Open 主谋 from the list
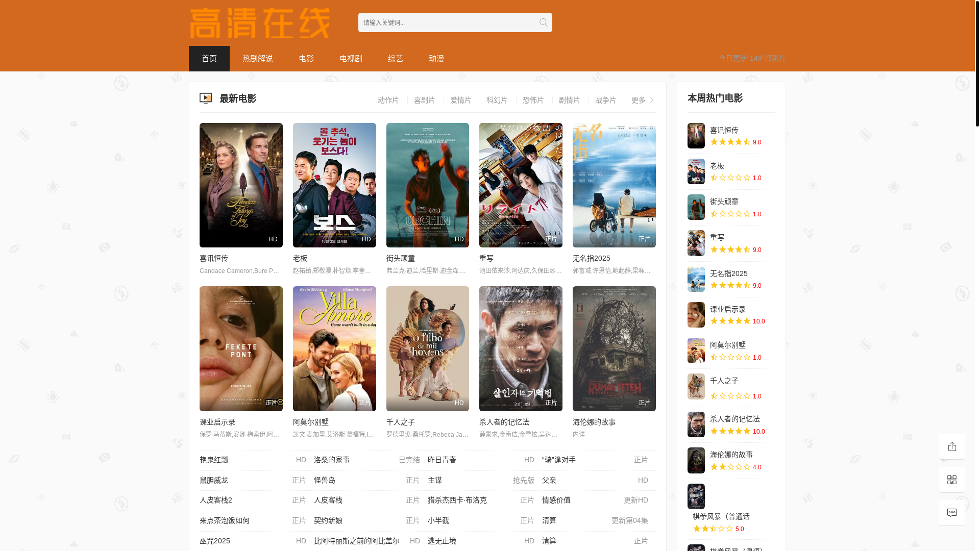This screenshot has height=551, width=980. pyautogui.click(x=435, y=480)
